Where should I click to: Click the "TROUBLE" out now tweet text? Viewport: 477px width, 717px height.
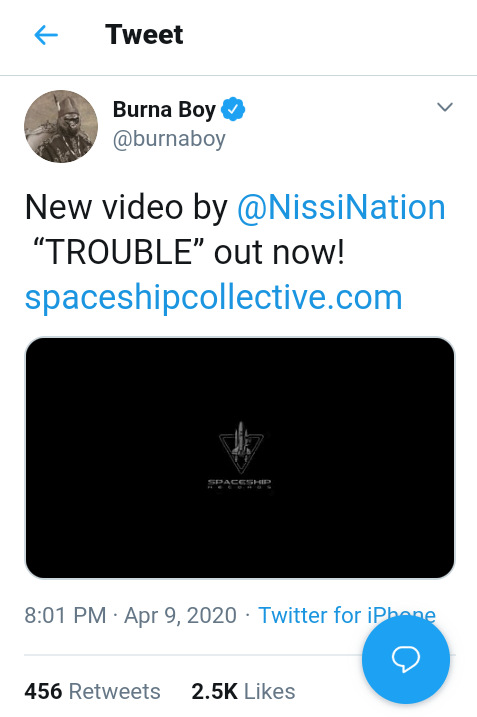click(x=188, y=252)
